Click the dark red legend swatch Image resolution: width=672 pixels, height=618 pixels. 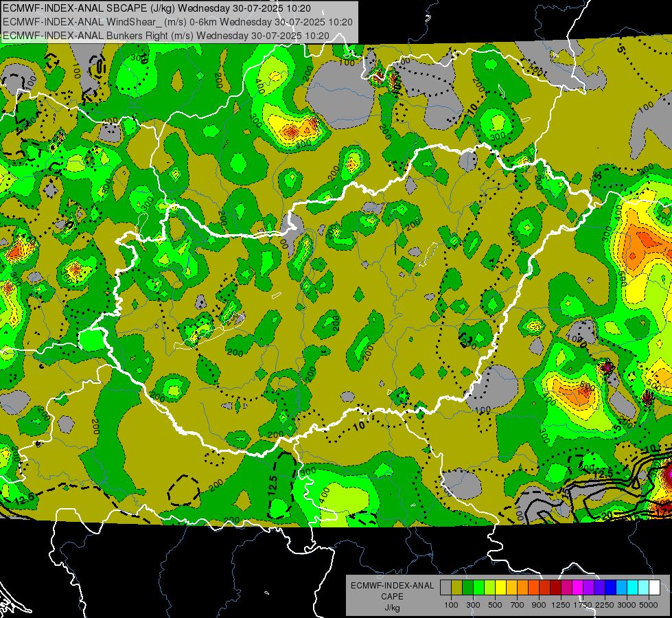click(555, 587)
